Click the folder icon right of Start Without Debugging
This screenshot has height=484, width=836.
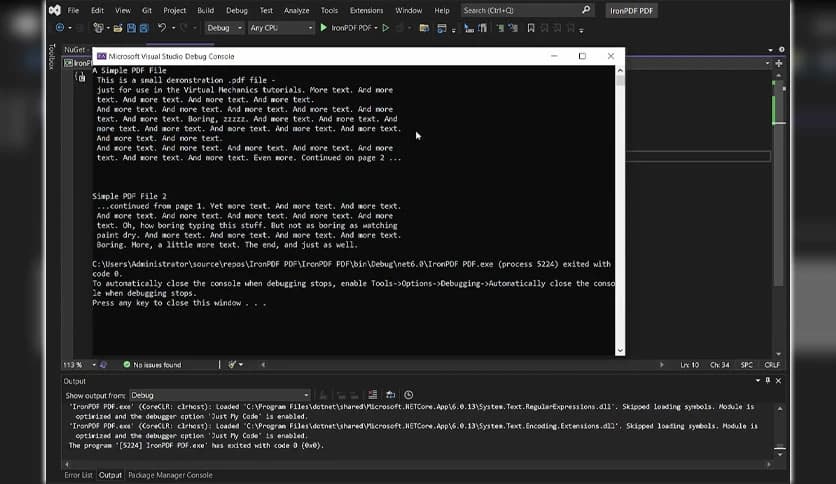click(x=424, y=28)
